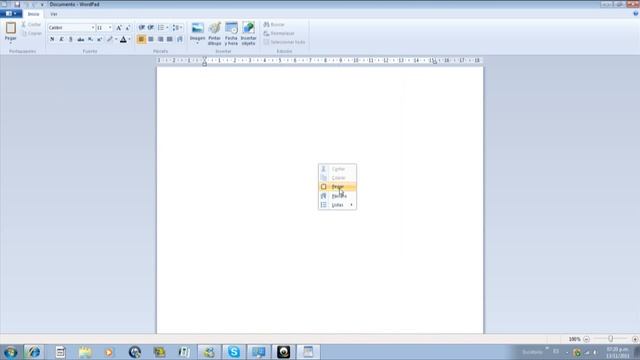Decrease font size with the shrink font icon
The image size is (640, 360).
pyautogui.click(x=128, y=27)
